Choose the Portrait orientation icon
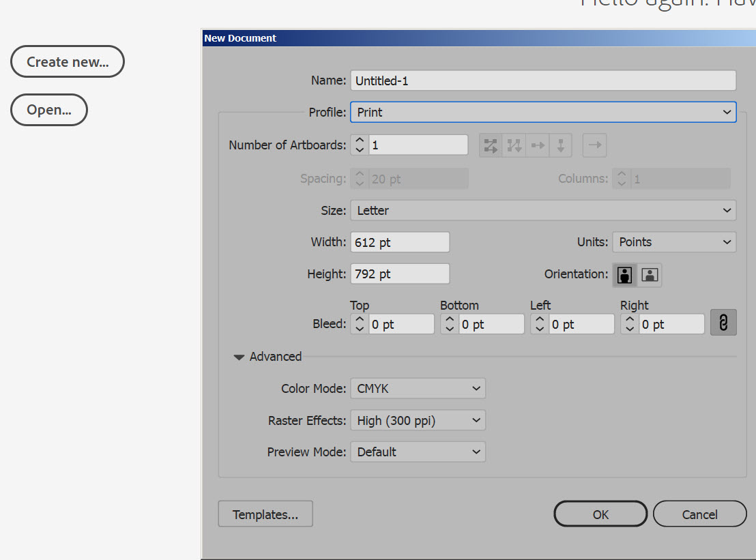This screenshot has width=756, height=560. pyautogui.click(x=624, y=275)
